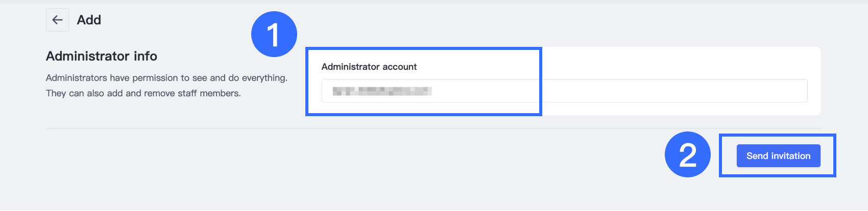
Task: Click the word "Administrators" starting the description
Action: click(77, 78)
